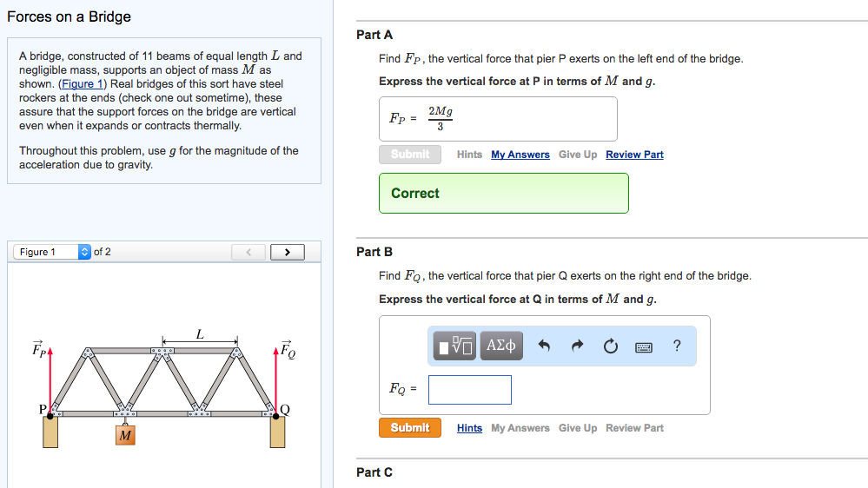This screenshot has width=868, height=488.
Task: Click Review Part under Part B
Action: pyautogui.click(x=634, y=428)
